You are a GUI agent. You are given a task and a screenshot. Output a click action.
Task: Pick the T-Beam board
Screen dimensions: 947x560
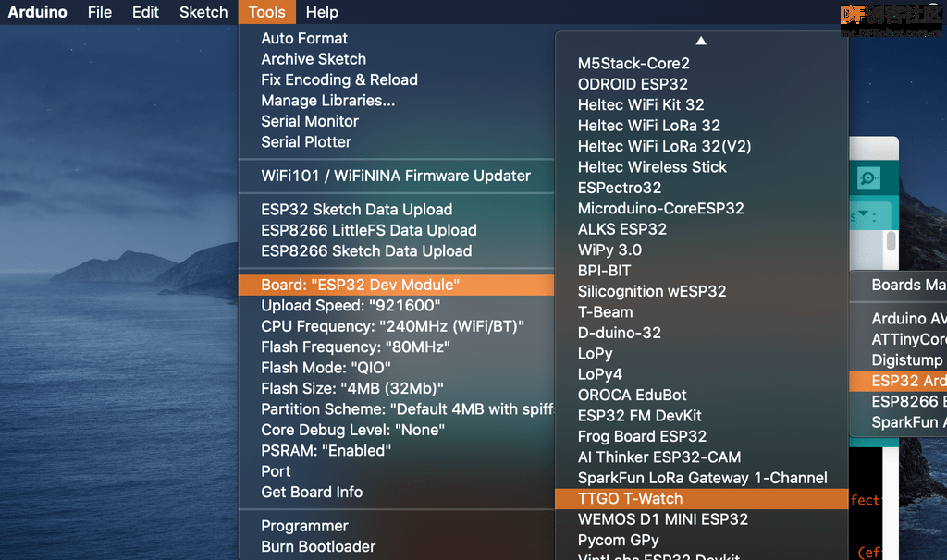click(x=702, y=312)
